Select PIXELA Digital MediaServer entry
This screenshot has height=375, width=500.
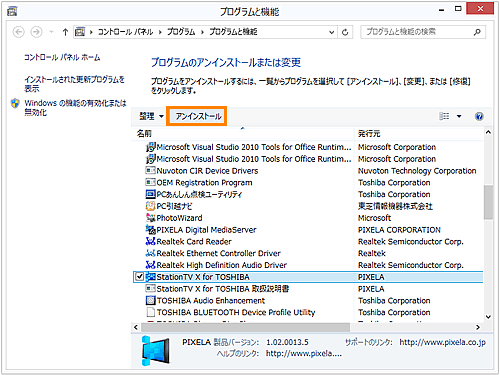pos(206,230)
